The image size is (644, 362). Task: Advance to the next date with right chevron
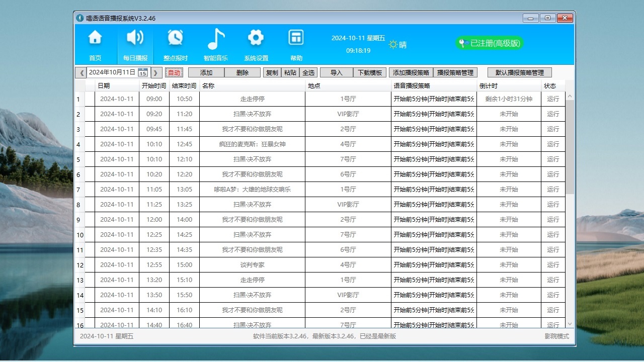coord(156,72)
